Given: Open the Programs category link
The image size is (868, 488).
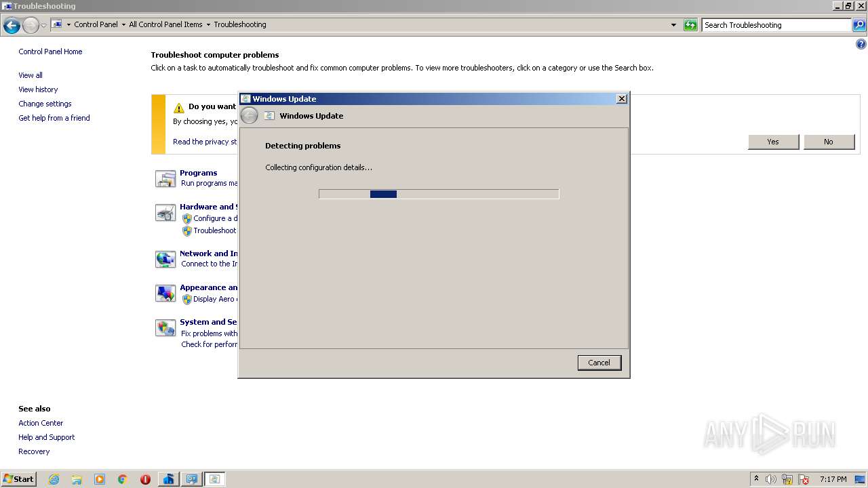Looking at the screenshot, I should (199, 173).
